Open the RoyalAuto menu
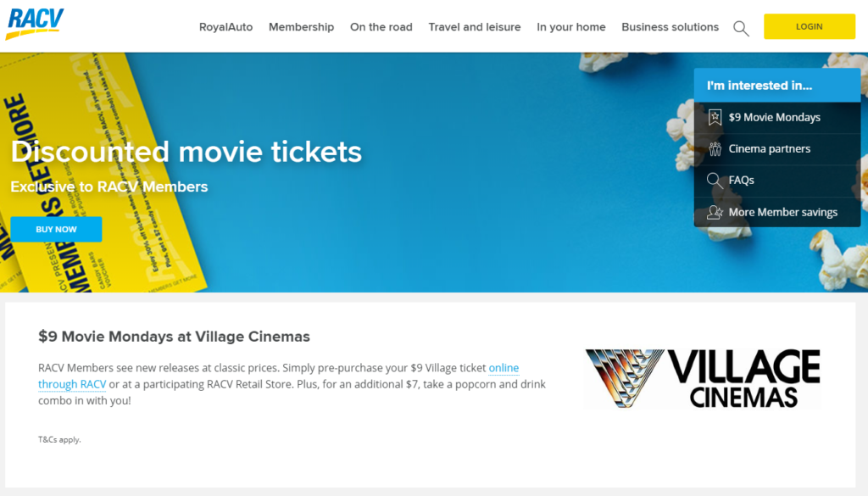Screen dimensions: 868x496 coord(225,27)
